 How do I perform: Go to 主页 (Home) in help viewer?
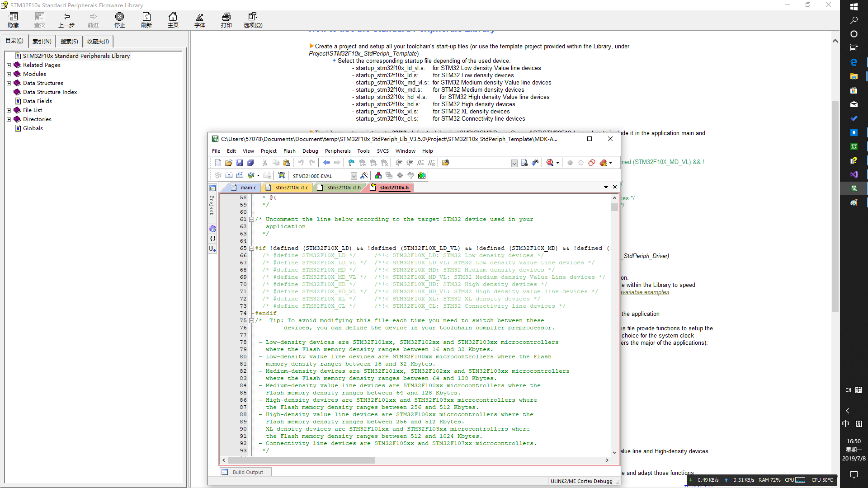click(173, 20)
